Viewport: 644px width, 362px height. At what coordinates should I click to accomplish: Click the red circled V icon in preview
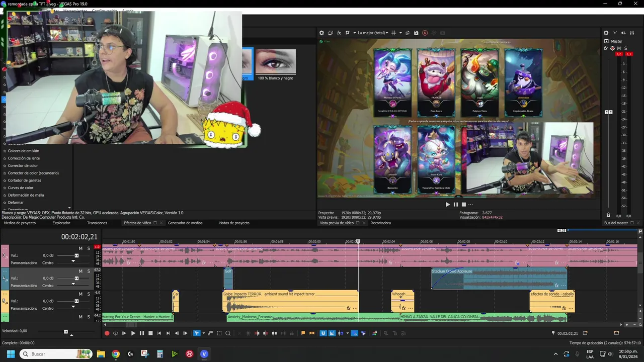425,33
